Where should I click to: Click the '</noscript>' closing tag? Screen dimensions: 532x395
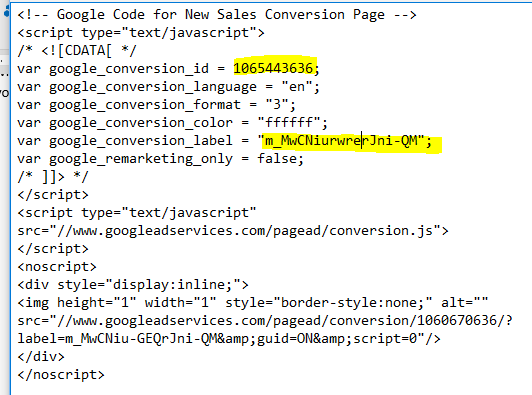coord(61,375)
